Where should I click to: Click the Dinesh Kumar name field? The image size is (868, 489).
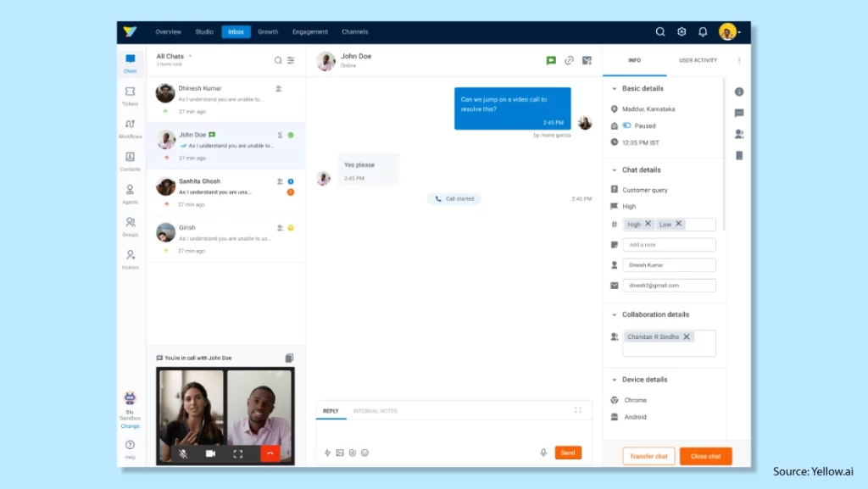pos(669,265)
